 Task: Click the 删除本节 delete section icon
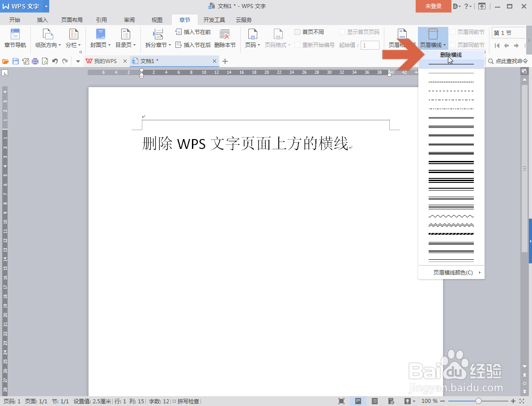tap(225, 38)
